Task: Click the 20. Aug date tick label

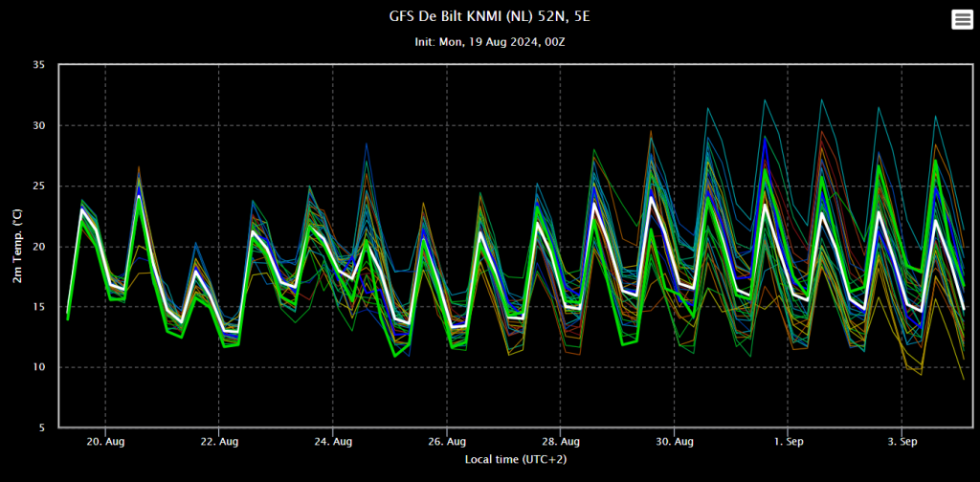Action: [x=105, y=442]
